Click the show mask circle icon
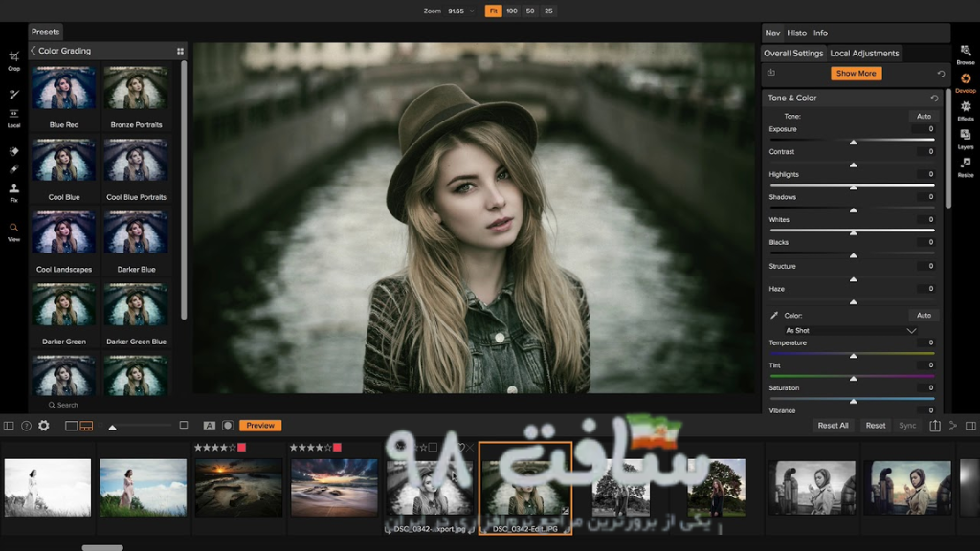 [228, 426]
